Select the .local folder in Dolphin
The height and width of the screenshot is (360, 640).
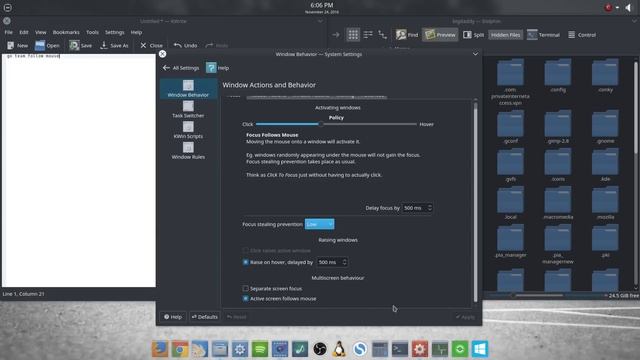coord(510,202)
